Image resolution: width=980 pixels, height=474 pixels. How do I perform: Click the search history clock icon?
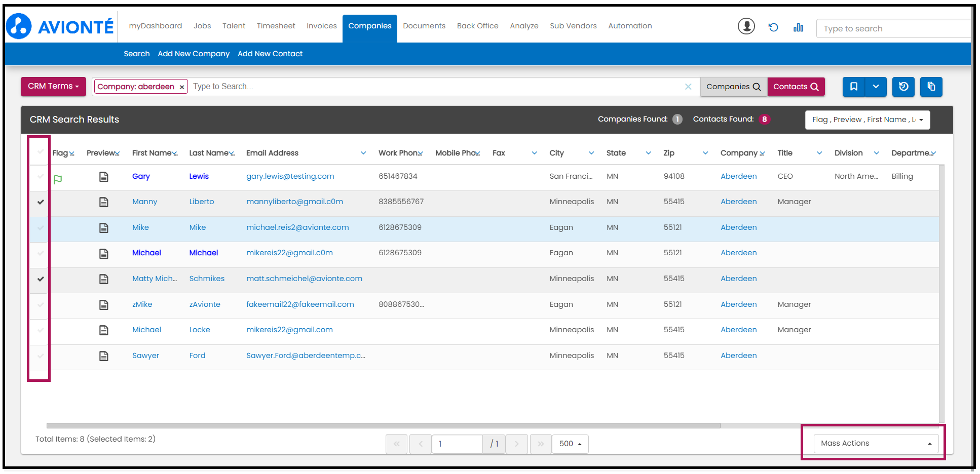[x=903, y=87]
